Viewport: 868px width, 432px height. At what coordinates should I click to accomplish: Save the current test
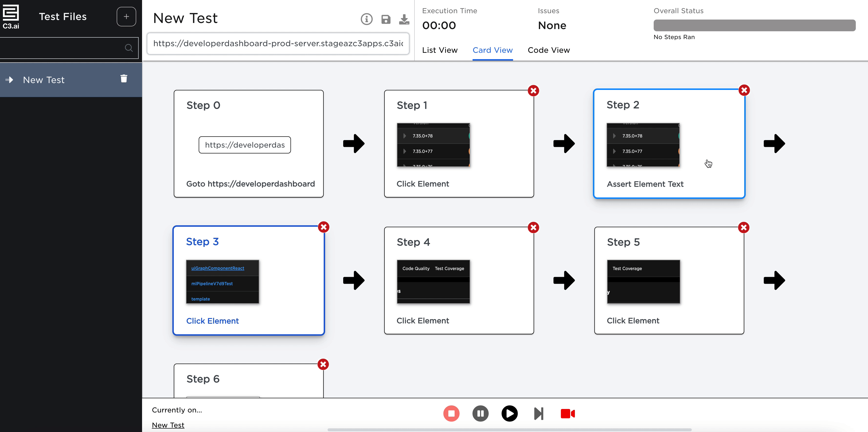pos(386,19)
